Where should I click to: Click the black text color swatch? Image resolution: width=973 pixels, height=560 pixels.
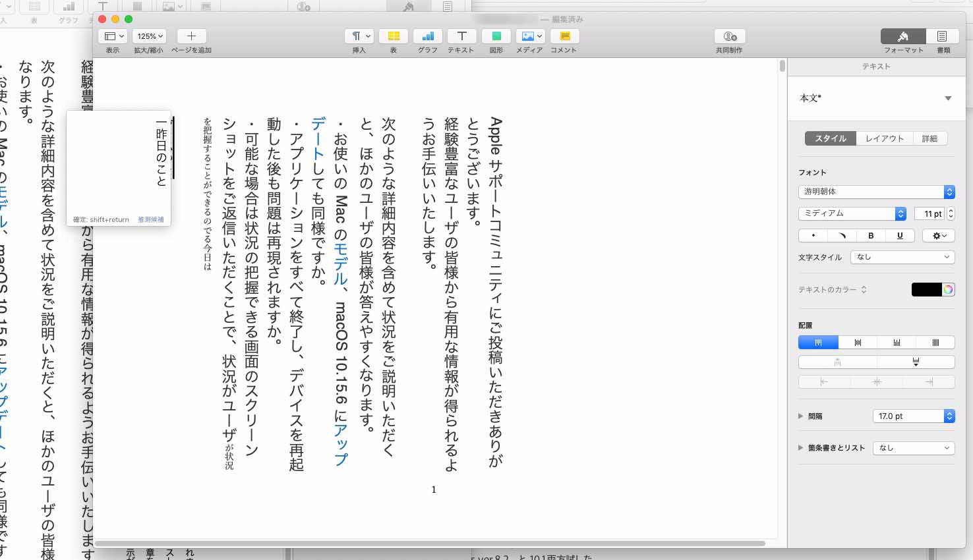(926, 289)
